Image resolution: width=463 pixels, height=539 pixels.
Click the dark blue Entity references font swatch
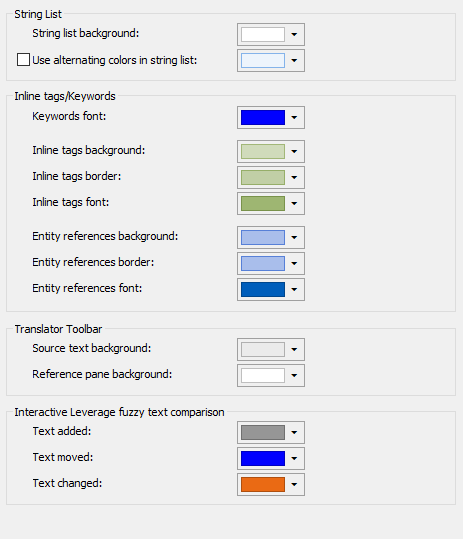(x=263, y=289)
